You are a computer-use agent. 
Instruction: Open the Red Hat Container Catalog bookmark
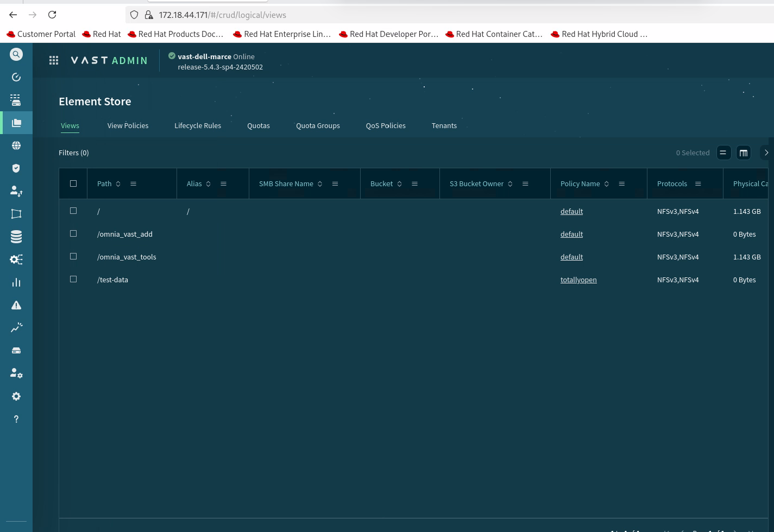pyautogui.click(x=494, y=34)
